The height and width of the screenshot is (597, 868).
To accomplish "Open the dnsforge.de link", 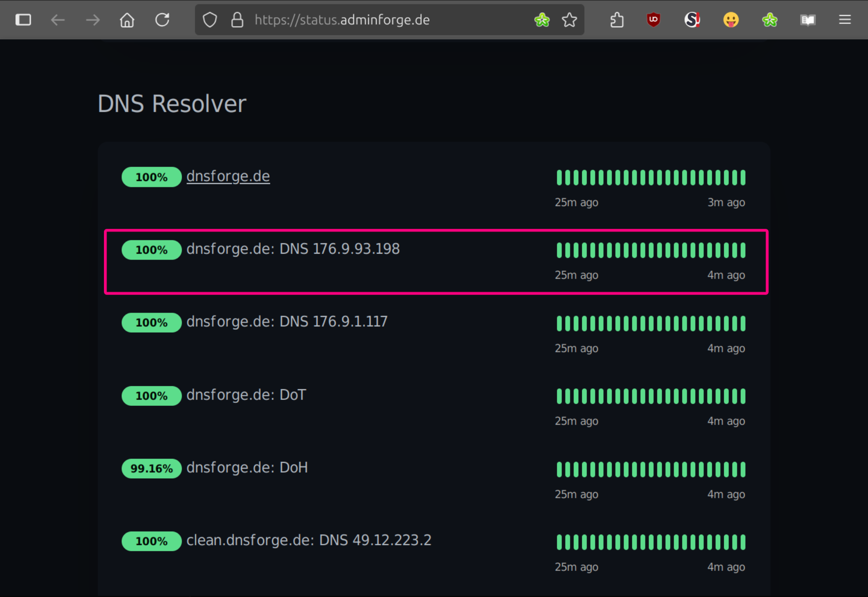I will tap(228, 176).
